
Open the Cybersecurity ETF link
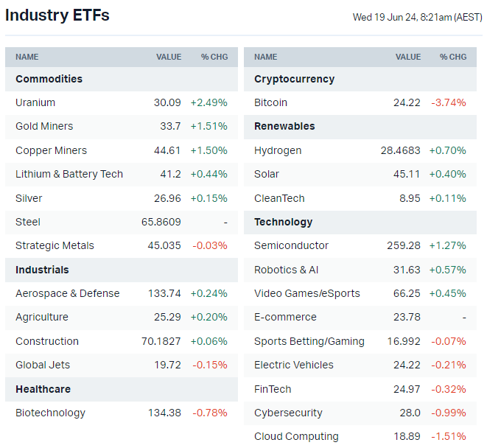(x=288, y=413)
